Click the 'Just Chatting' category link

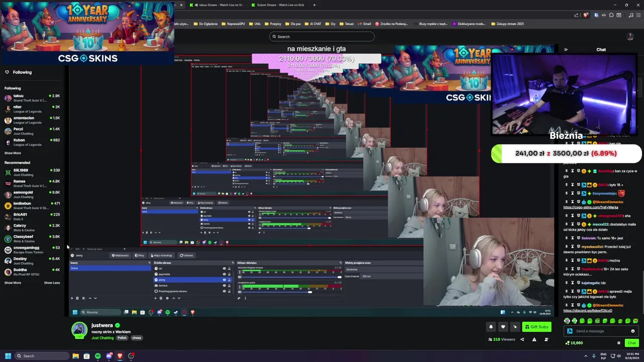pos(103,338)
